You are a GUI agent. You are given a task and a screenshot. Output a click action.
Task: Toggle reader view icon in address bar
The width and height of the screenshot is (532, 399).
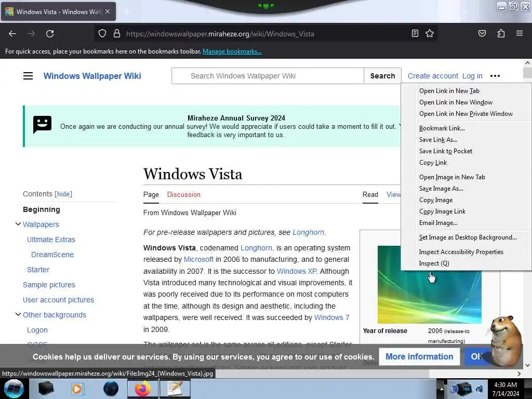415,33
